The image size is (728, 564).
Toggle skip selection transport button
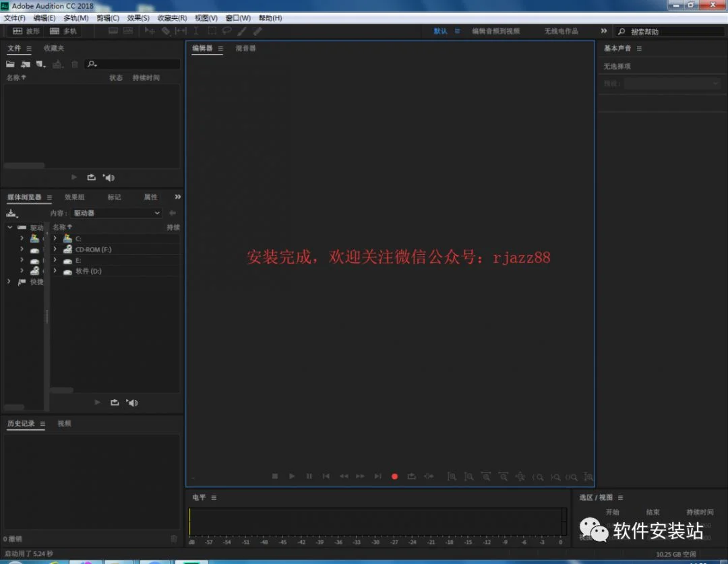pos(429,476)
